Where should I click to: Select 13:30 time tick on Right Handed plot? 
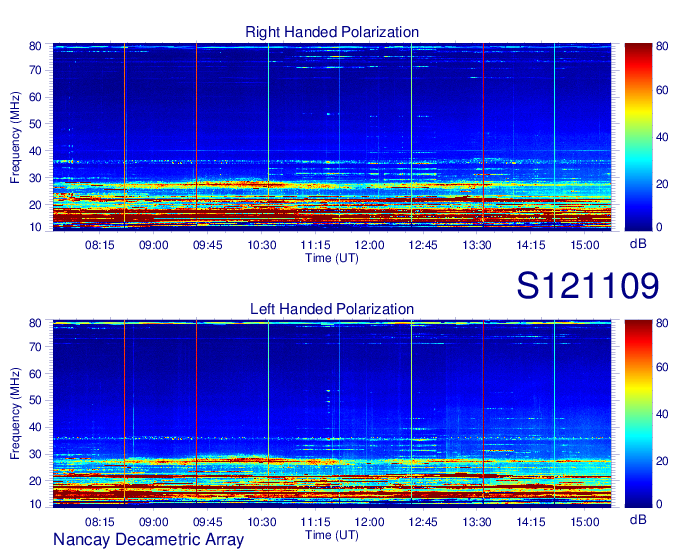[x=477, y=245]
